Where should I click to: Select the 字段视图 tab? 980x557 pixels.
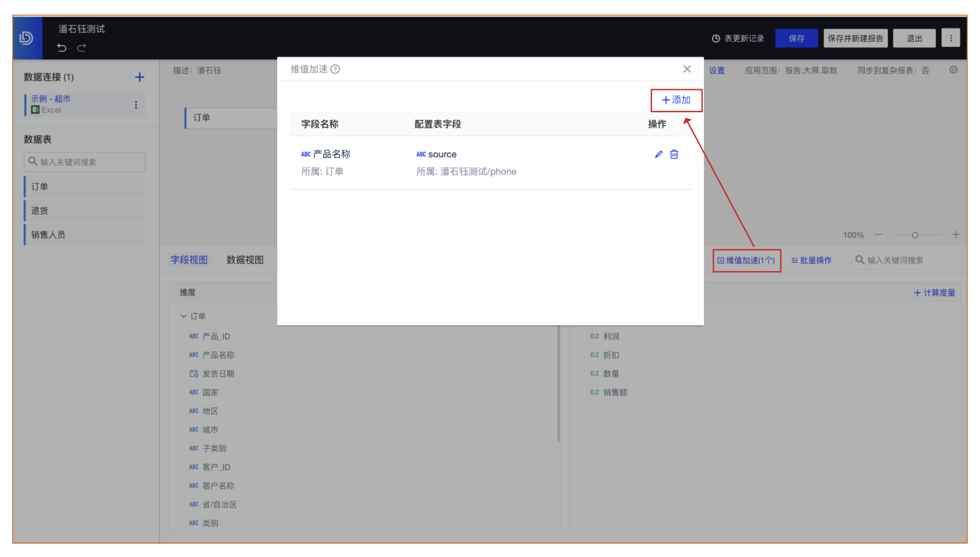click(x=189, y=260)
